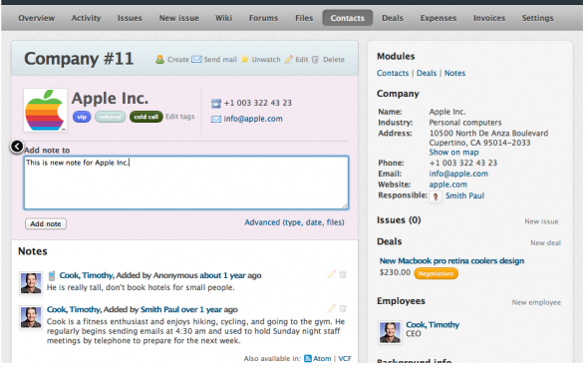The height and width of the screenshot is (368, 588).
Task: Click the Apple Inc. logo image
Action: 45,110
